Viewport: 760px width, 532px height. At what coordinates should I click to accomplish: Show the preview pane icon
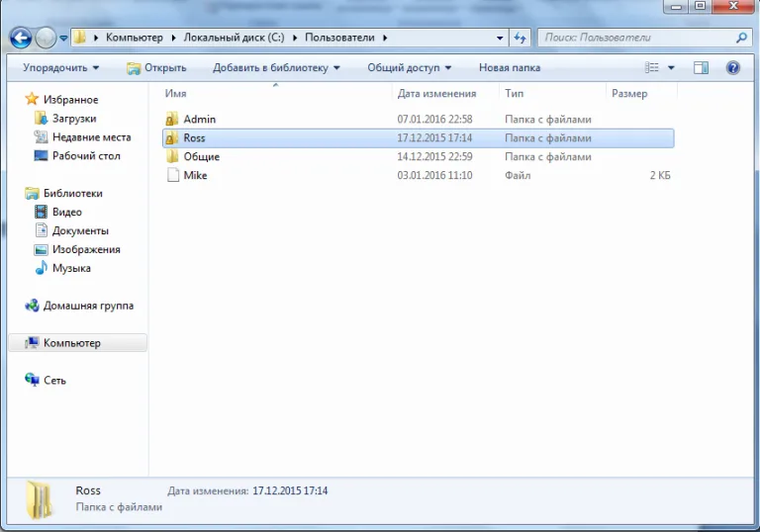pyautogui.click(x=701, y=68)
